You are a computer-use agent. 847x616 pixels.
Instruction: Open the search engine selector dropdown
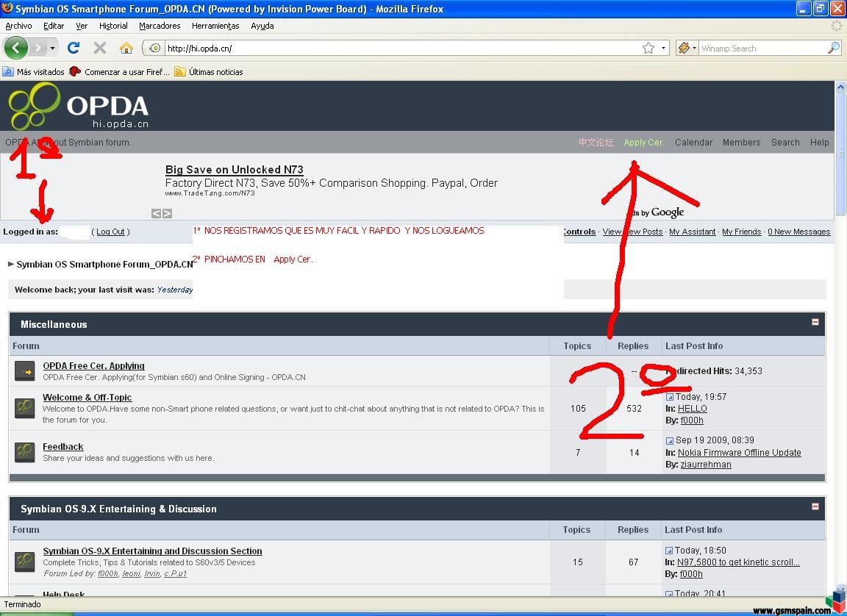(687, 48)
